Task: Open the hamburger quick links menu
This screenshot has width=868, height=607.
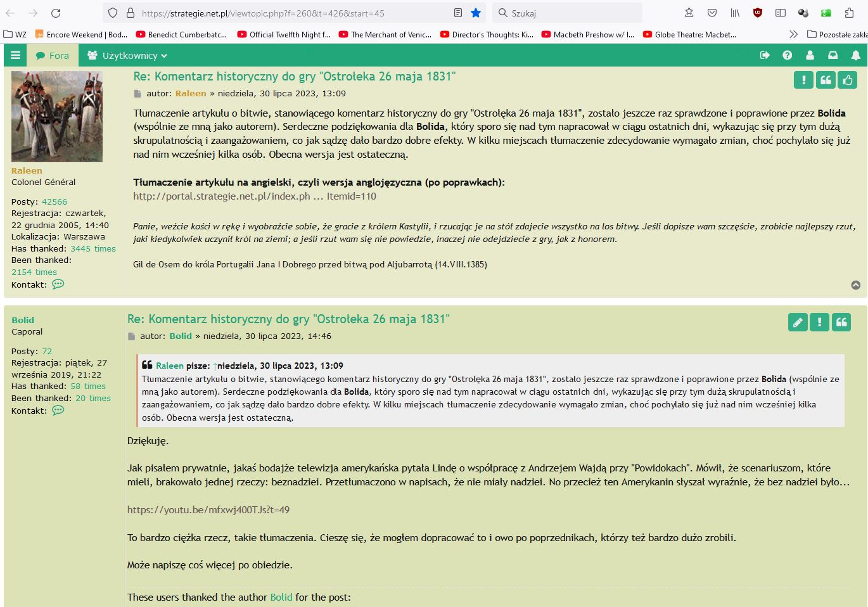Action: pos(16,56)
